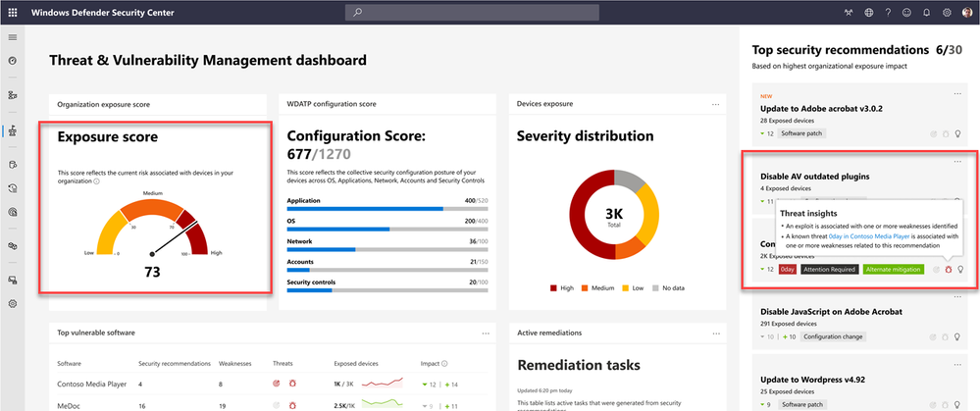Open Top vulnerable software ellipsis menu
Viewport: 980px width, 411px height.
point(486,333)
